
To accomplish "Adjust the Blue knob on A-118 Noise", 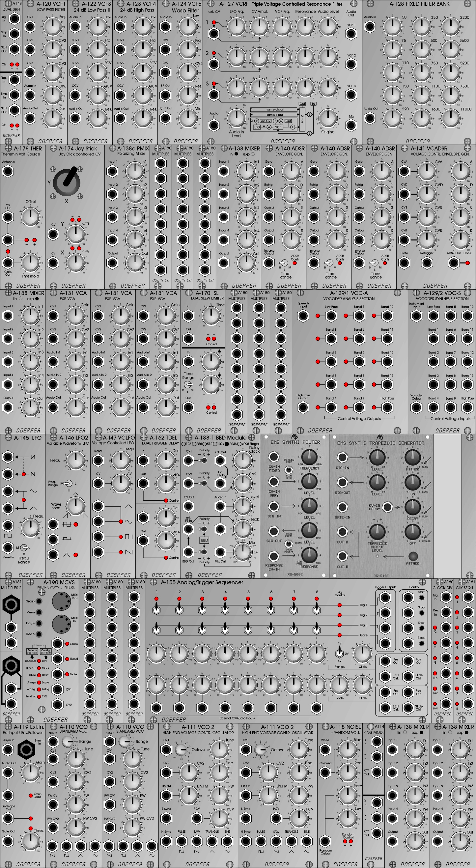I will tap(348, 749).
